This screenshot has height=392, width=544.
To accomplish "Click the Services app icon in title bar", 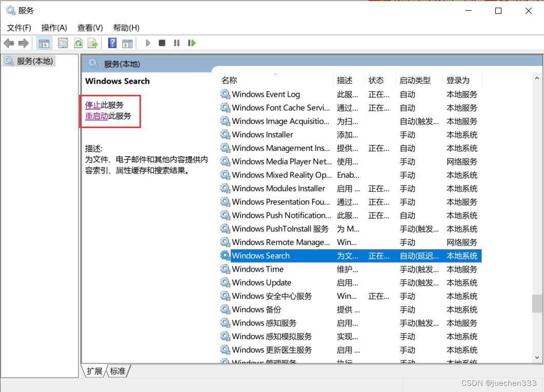I will point(10,10).
